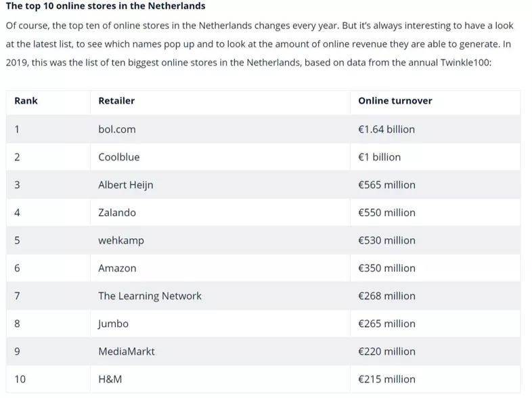Screen dimensions: 532x398
Task: Click the H&M retailer entry
Action: pos(110,379)
